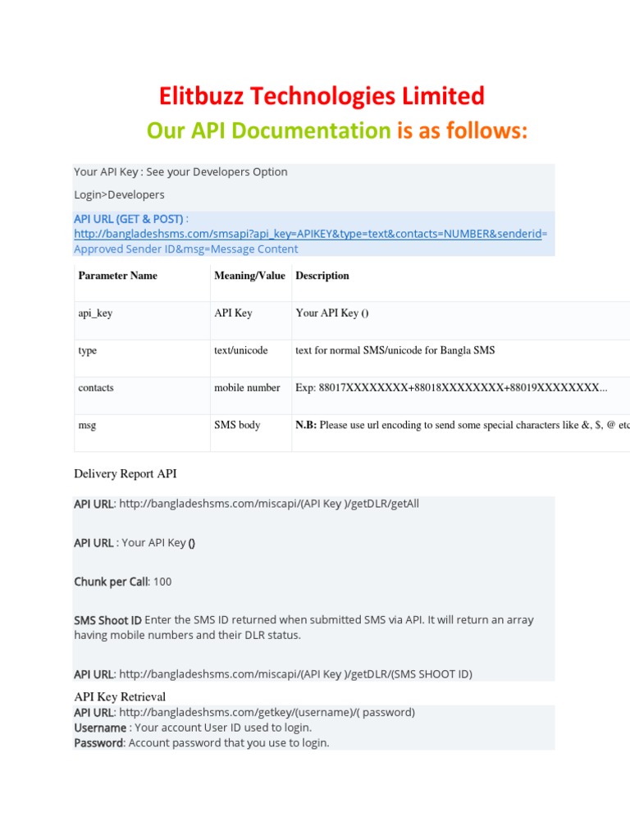
Task: Select the 'Meaning/Value' table header
Action: pyautogui.click(x=249, y=276)
